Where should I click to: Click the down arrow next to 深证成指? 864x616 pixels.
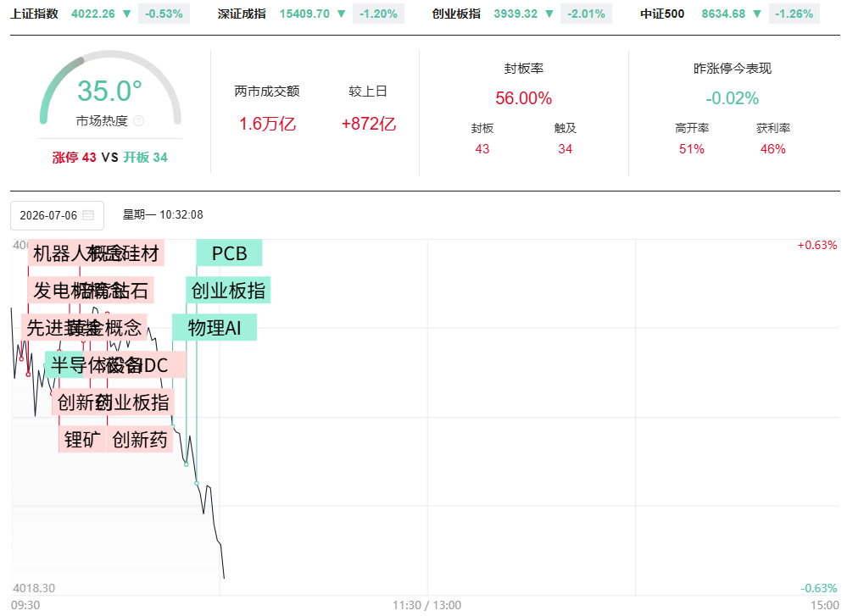click(342, 14)
